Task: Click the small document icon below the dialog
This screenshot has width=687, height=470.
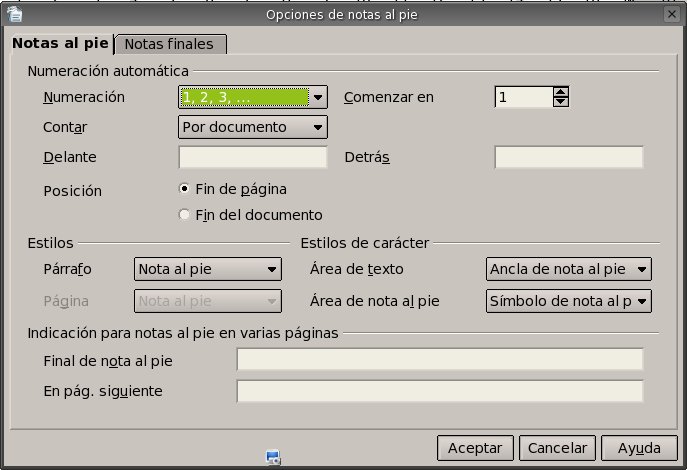Action: coord(273,458)
